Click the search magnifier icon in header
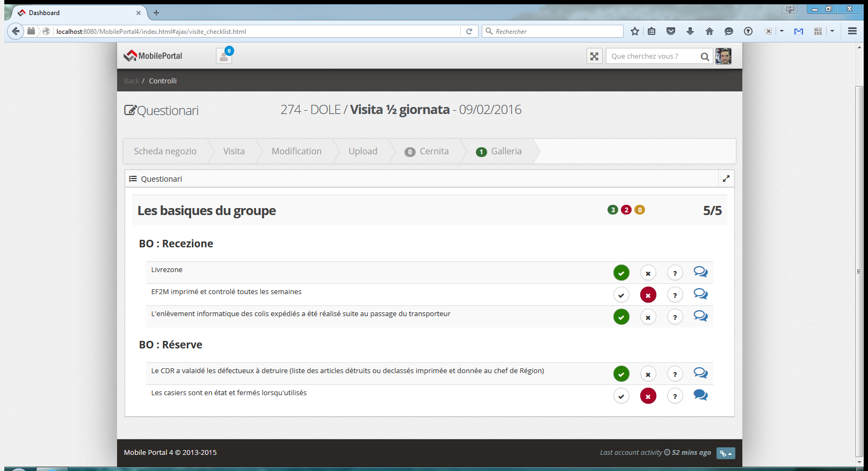The height and width of the screenshot is (471, 868). 705,56
